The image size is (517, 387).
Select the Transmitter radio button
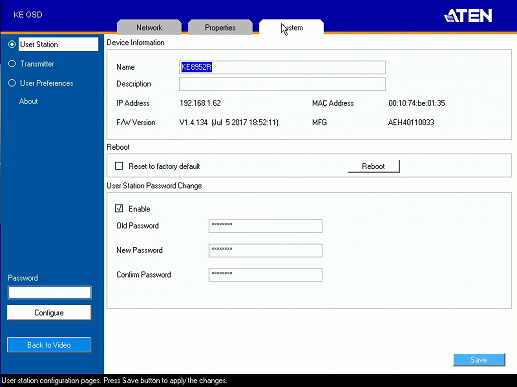coord(12,63)
